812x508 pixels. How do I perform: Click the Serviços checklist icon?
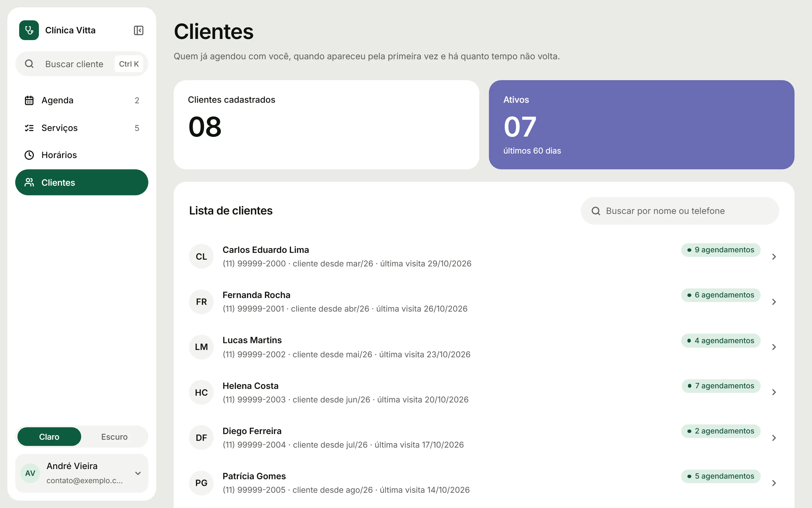(x=29, y=128)
